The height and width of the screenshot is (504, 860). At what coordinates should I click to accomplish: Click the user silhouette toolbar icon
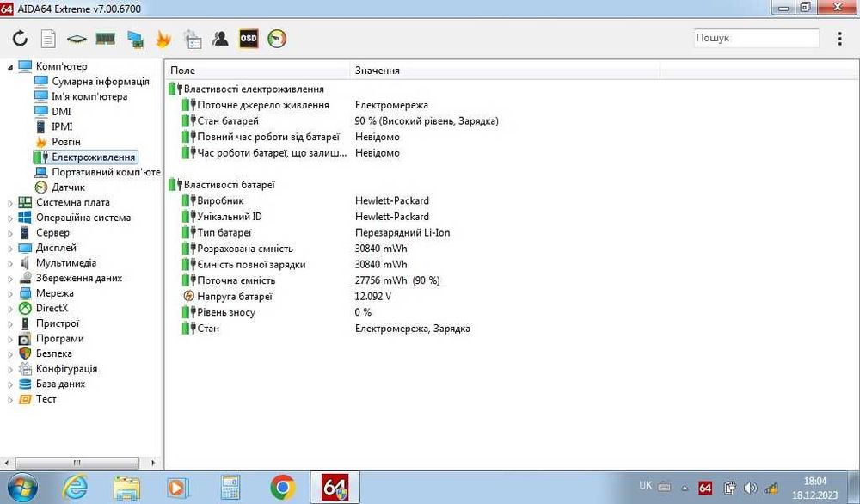coord(220,39)
